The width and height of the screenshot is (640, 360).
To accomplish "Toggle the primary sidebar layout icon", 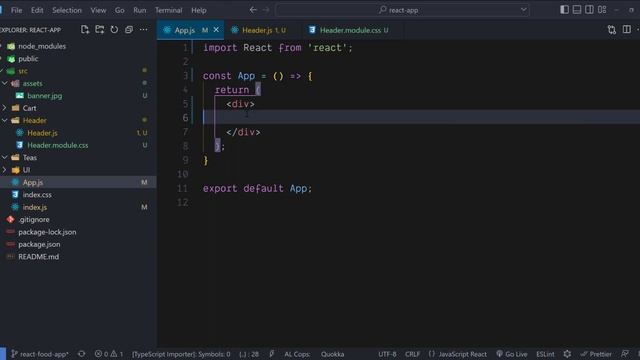I will pyautogui.click(x=564, y=10).
